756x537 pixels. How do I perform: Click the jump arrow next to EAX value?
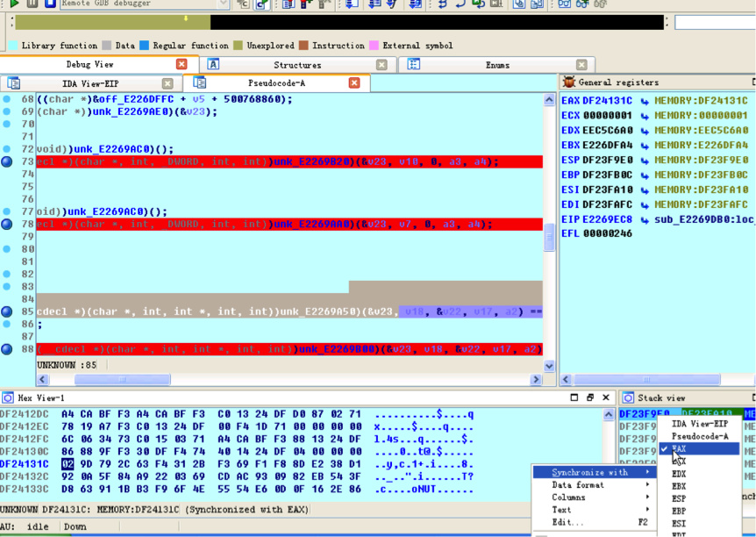(644, 101)
